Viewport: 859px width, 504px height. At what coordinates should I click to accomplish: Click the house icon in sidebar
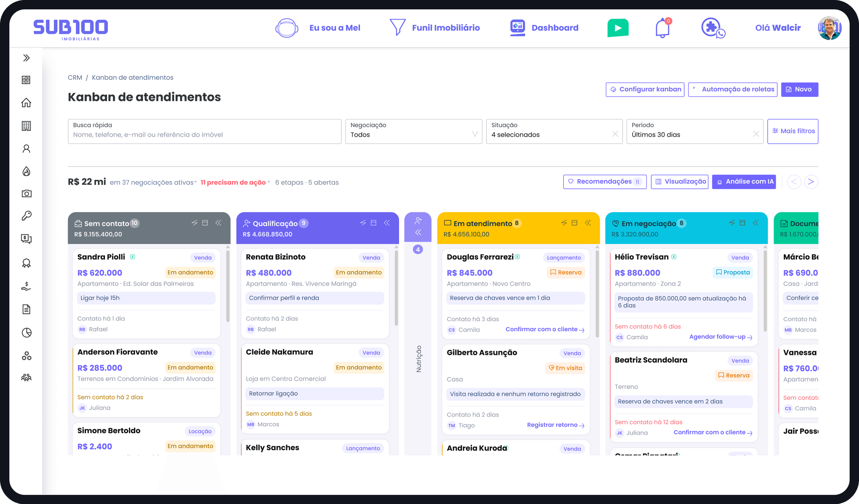click(x=26, y=103)
